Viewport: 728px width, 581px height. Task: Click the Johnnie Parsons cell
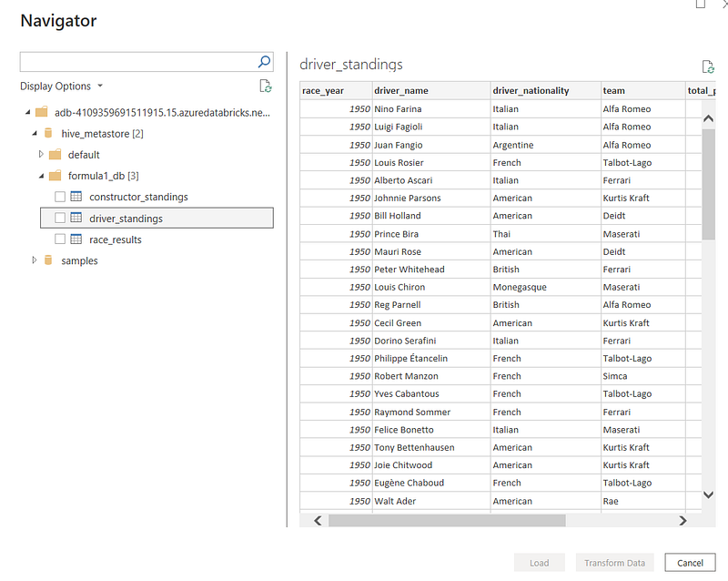[x=431, y=198]
